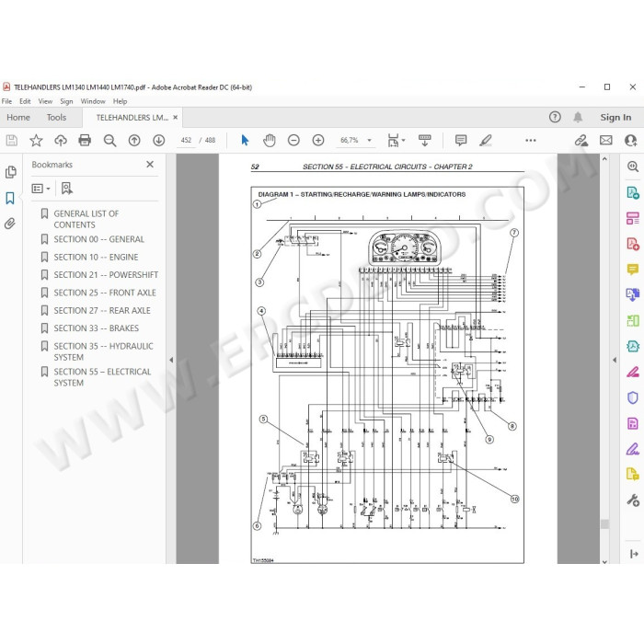Close the Bookmarks panel
Viewport: 644px width, 644px height.
click(x=150, y=165)
